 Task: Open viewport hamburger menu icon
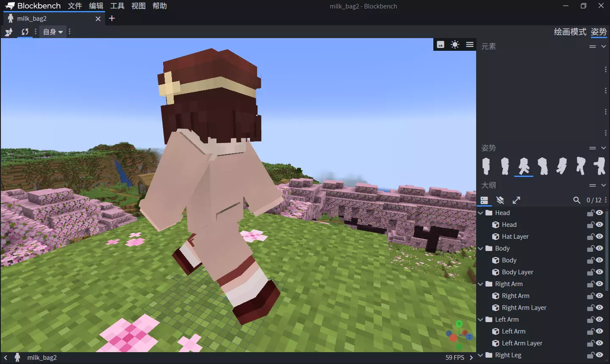[470, 44]
